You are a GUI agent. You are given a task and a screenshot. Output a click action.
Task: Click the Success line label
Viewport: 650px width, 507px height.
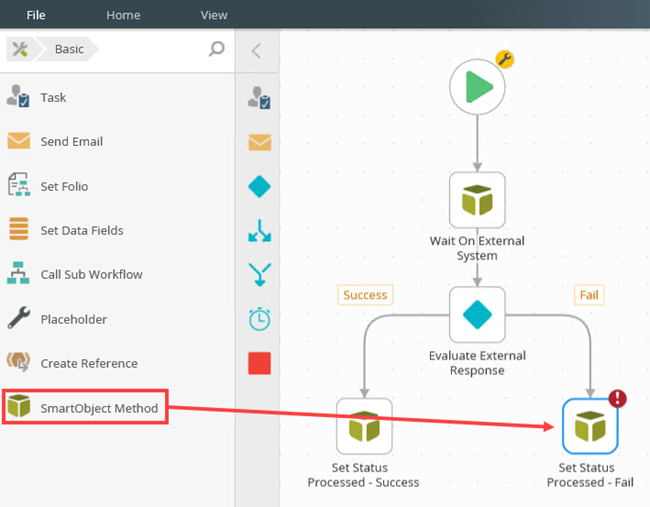[365, 295]
